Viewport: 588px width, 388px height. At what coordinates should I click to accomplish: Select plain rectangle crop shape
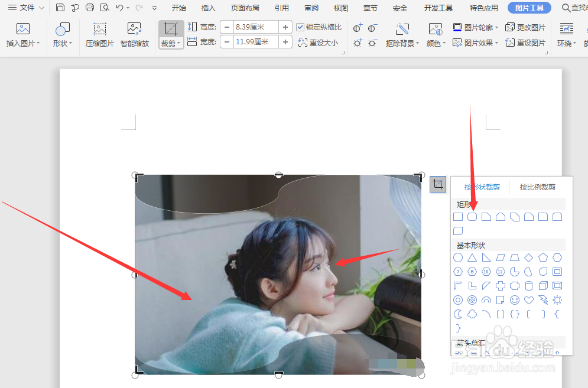[x=458, y=217]
